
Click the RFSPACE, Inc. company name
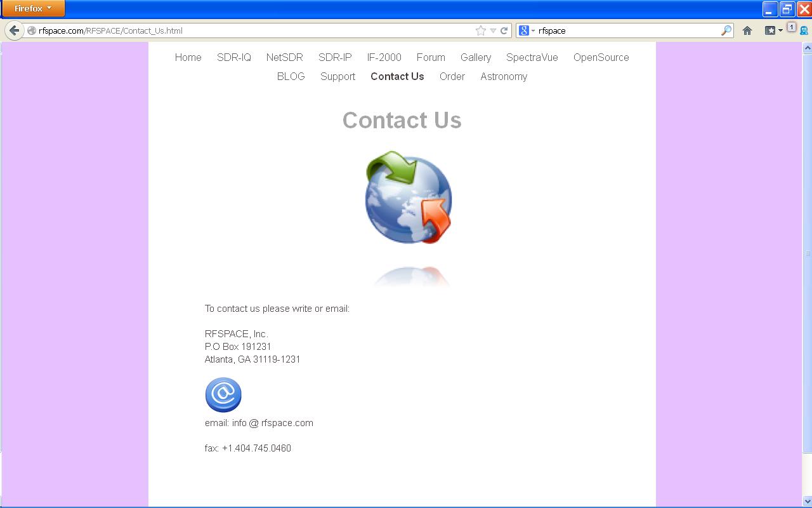point(237,334)
